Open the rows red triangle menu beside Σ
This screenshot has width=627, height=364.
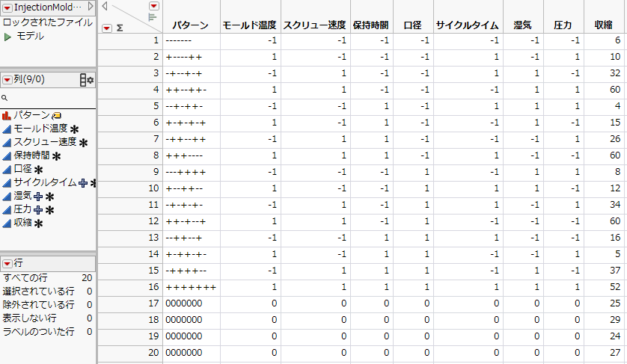pos(106,28)
